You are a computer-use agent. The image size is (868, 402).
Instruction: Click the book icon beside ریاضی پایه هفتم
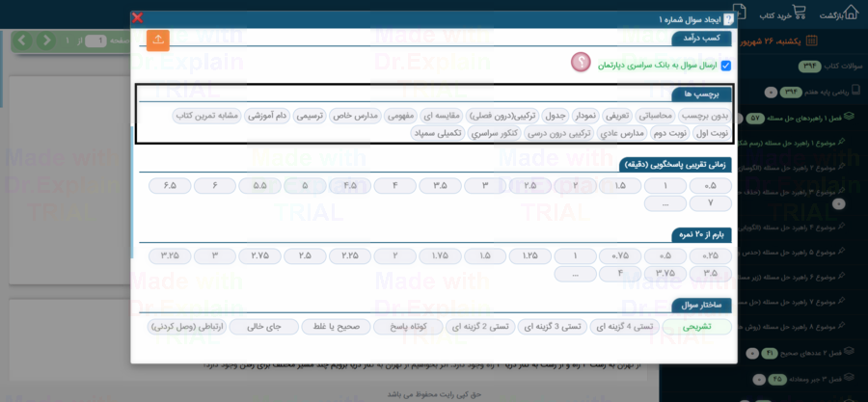point(855,92)
